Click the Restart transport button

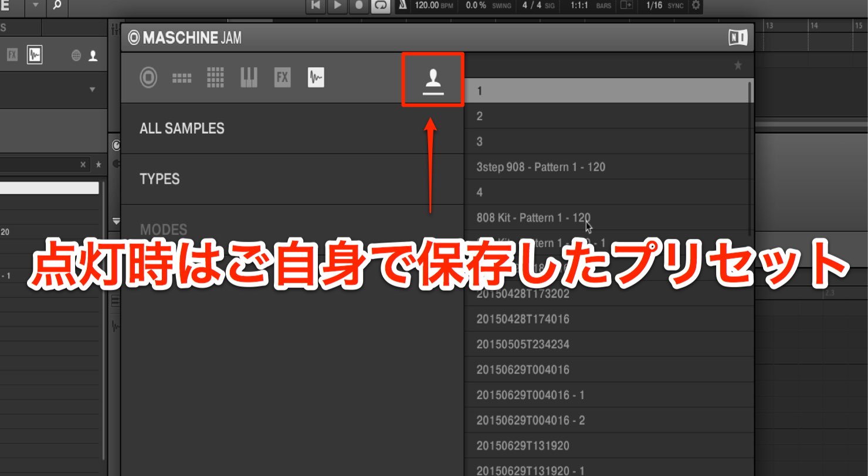point(315,5)
